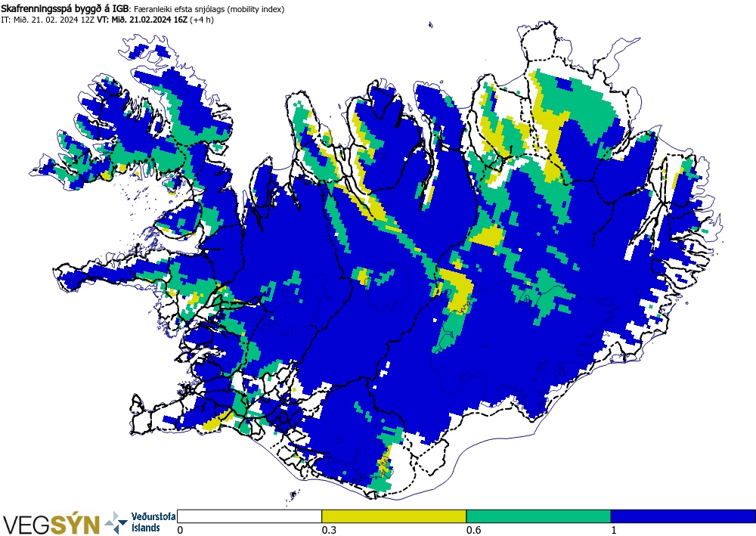Select the blue above-1 legend swatch
Viewport: 756px width, 536px height.
point(683,516)
